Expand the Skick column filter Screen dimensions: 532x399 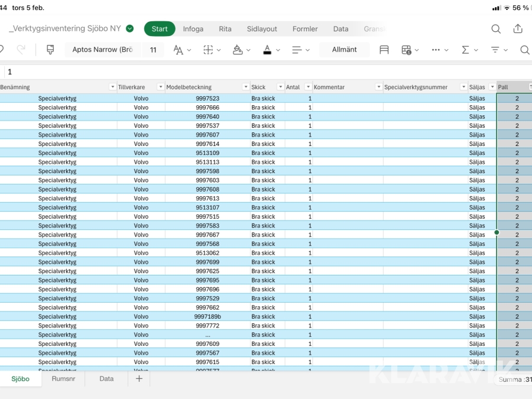(x=280, y=87)
